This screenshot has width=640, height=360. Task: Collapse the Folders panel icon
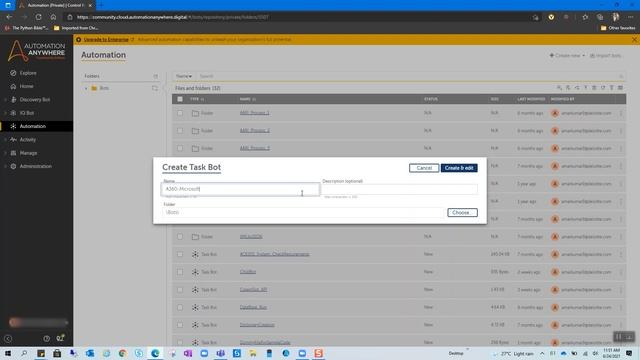pyautogui.click(x=156, y=76)
